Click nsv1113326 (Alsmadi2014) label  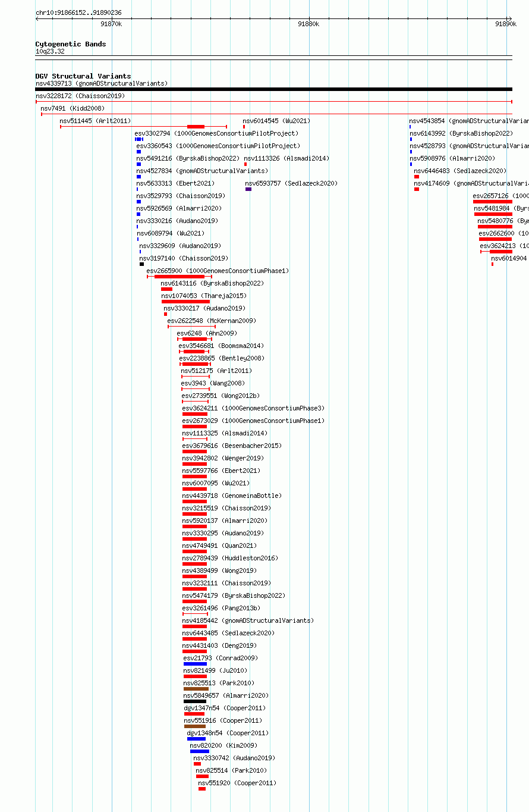(286, 158)
